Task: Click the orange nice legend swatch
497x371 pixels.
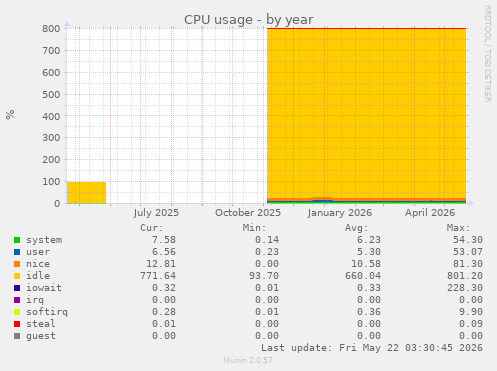Action: point(17,264)
